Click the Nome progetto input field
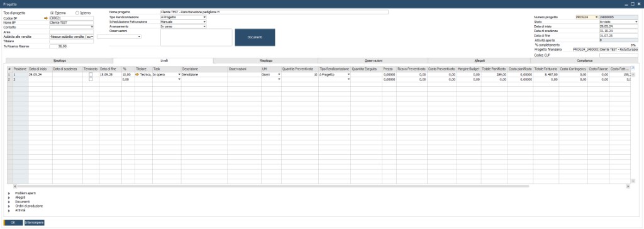This screenshot has height=229, width=644. (x=274, y=13)
